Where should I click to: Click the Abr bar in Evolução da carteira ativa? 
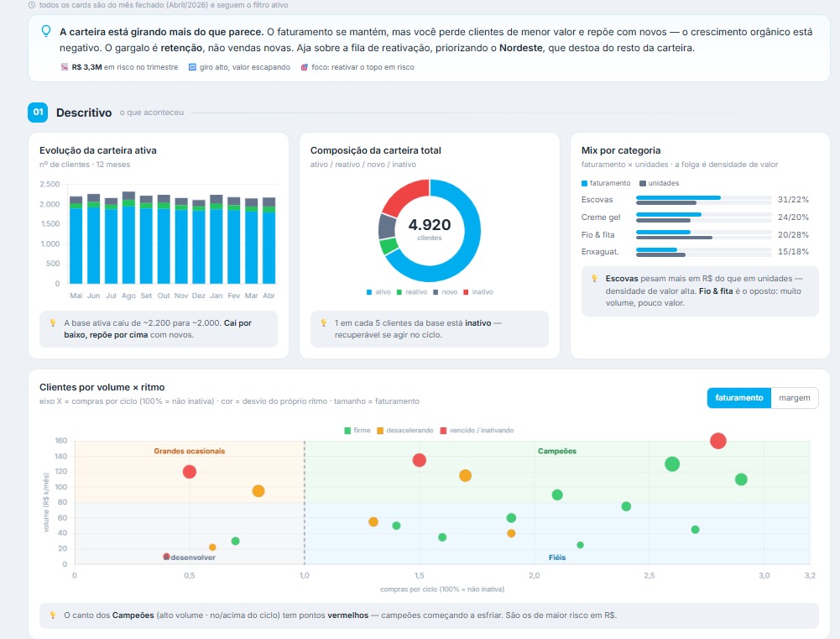pyautogui.click(x=269, y=240)
